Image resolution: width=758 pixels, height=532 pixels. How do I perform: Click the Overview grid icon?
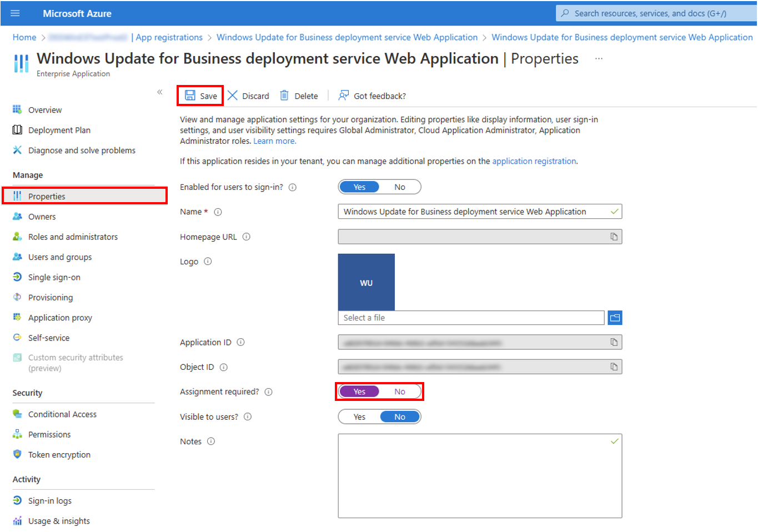17,109
